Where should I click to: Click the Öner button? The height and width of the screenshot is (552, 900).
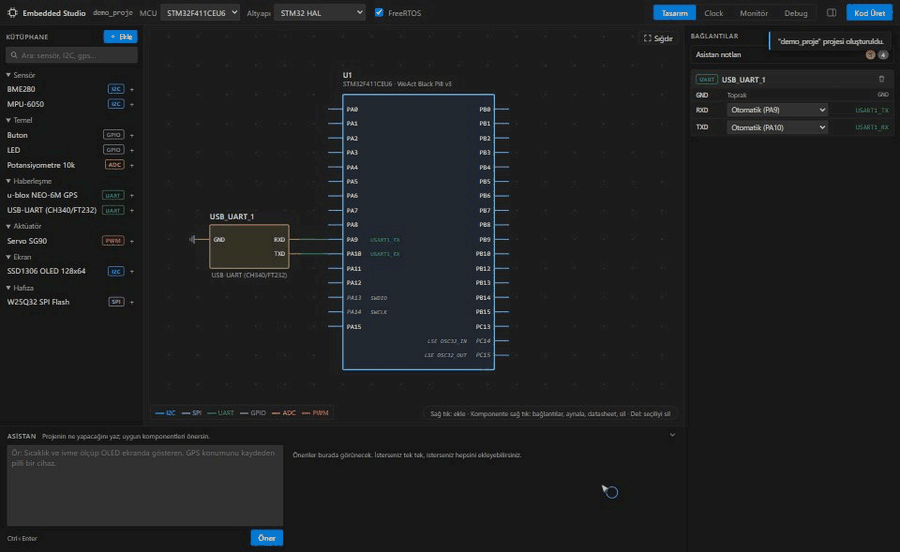[267, 538]
